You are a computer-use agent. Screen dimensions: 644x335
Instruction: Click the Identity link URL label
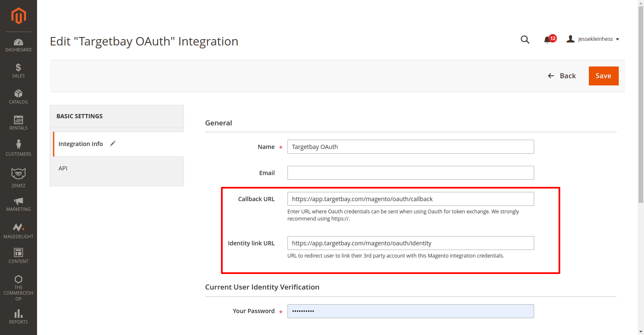(251, 243)
